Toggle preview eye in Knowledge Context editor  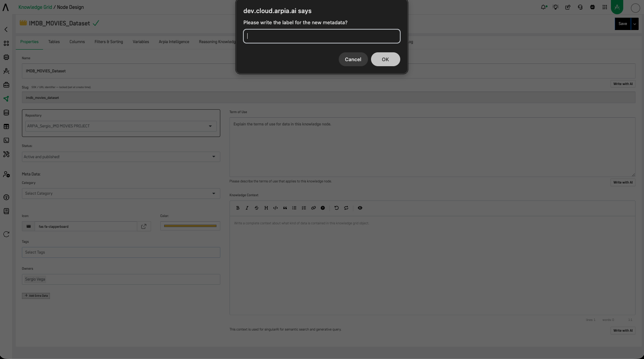360,208
